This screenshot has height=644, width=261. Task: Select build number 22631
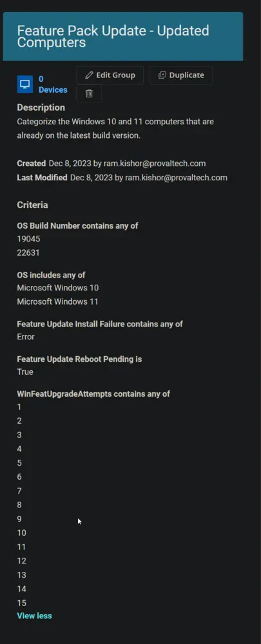click(28, 252)
